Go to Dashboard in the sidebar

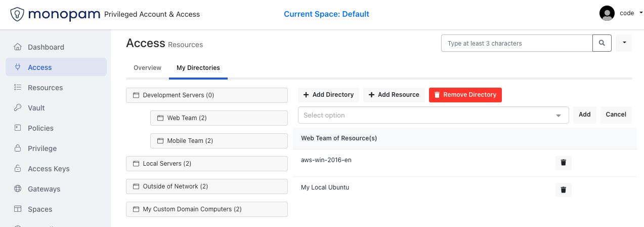[46, 47]
